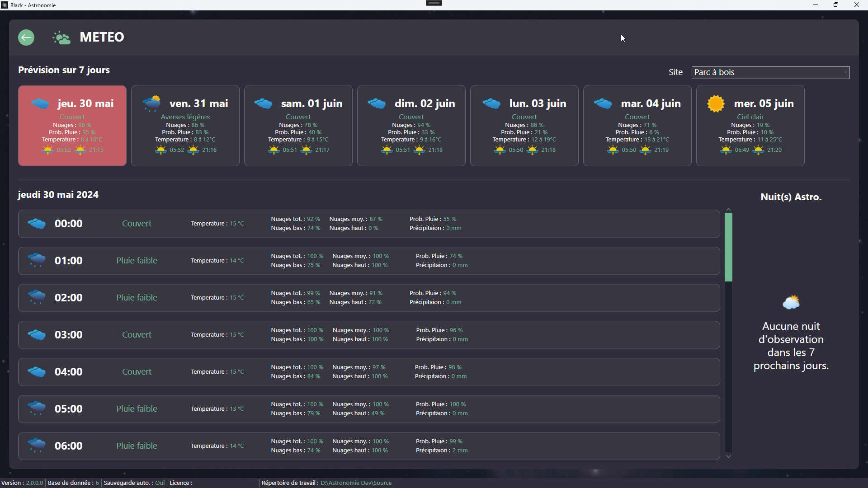Select the mar. 04 juin forecast card
868x488 pixels.
coord(637,126)
